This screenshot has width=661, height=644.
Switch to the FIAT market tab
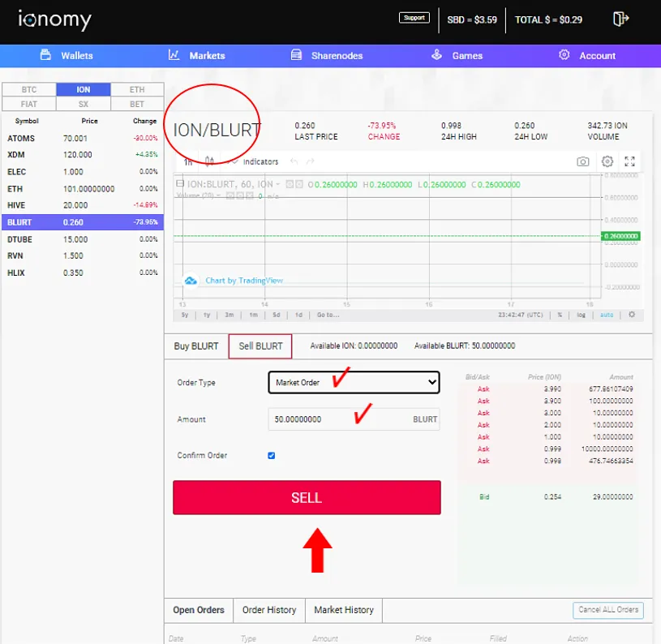[x=29, y=104]
